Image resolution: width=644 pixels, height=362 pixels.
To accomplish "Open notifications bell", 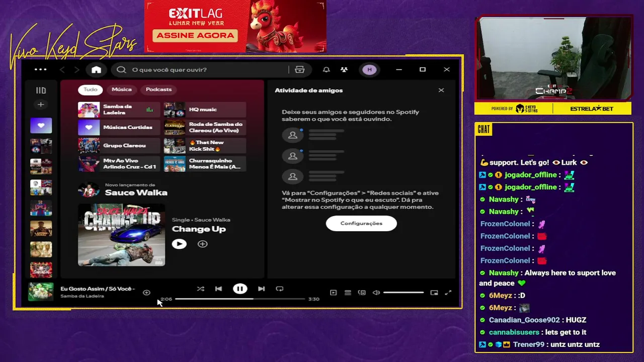I will click(326, 69).
